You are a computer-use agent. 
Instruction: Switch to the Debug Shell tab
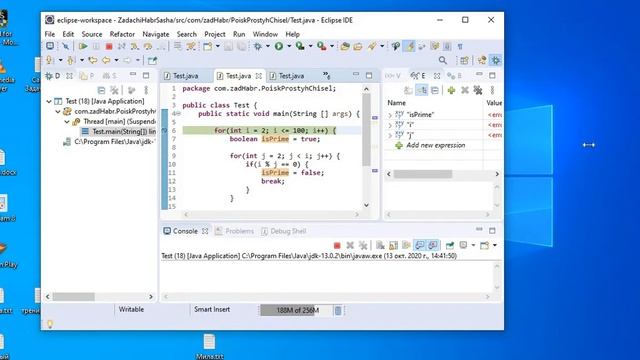(284, 231)
